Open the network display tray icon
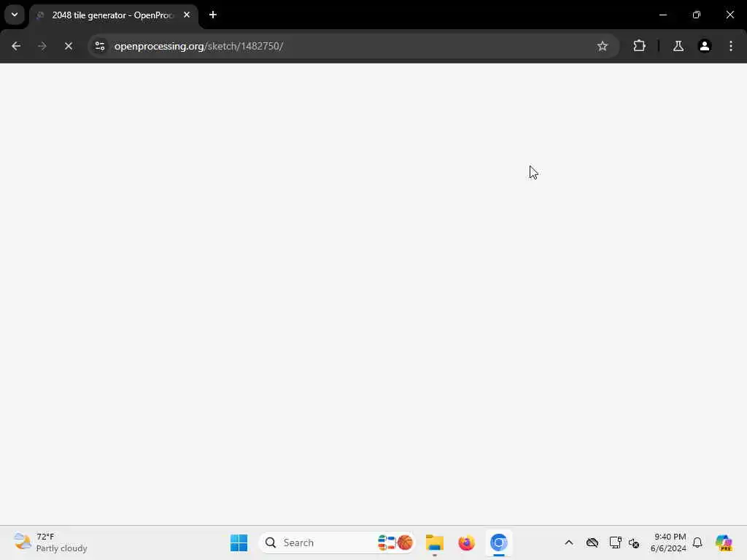 click(x=615, y=542)
